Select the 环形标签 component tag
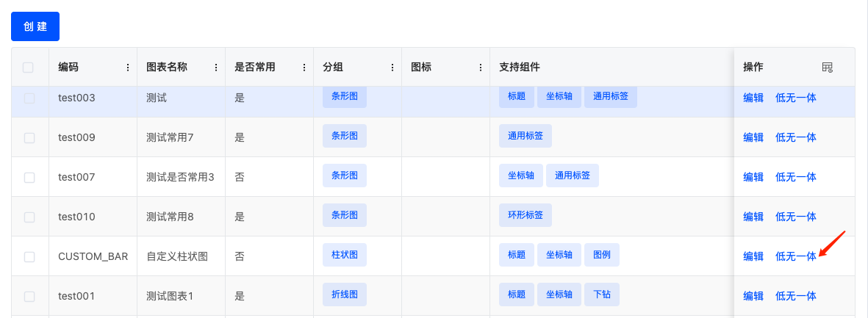The image size is (868, 318). click(526, 215)
